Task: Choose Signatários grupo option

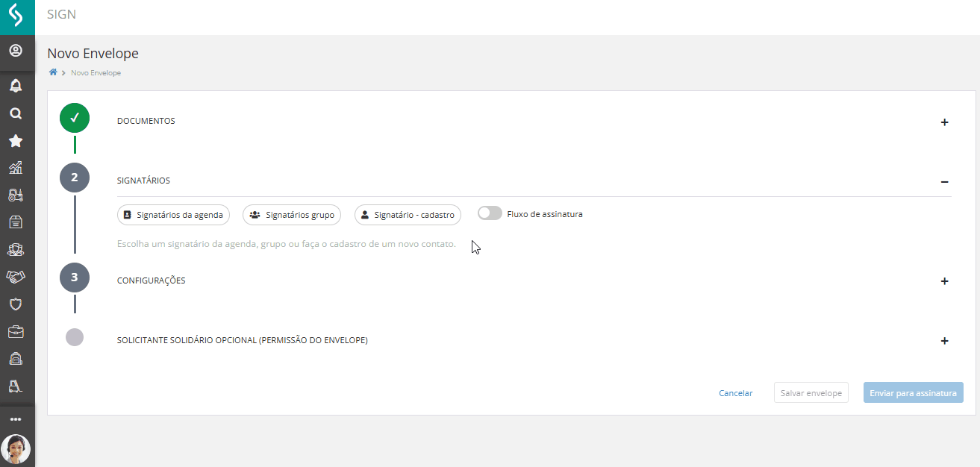Action: (x=292, y=215)
